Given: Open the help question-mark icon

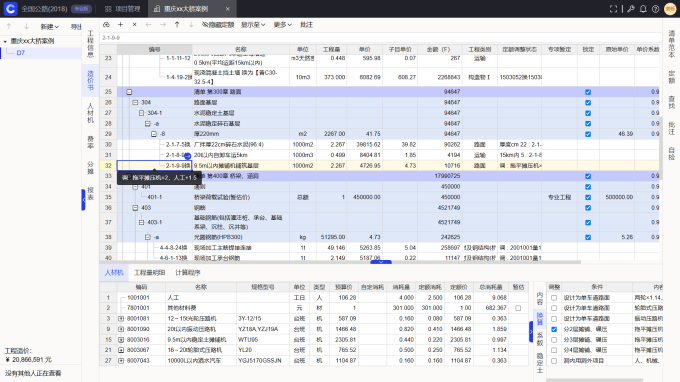Looking at the screenshot, I should pos(656,9).
